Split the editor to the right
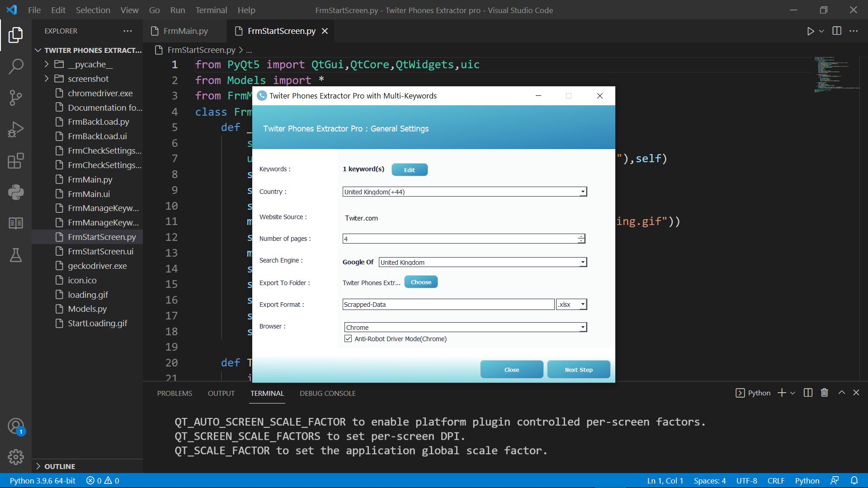The height and width of the screenshot is (488, 868). (x=837, y=31)
